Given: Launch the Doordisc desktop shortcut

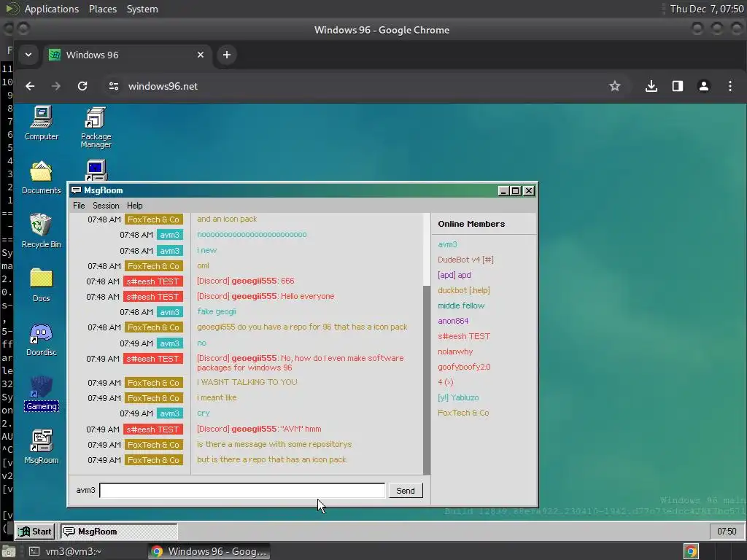Looking at the screenshot, I should click(42, 340).
